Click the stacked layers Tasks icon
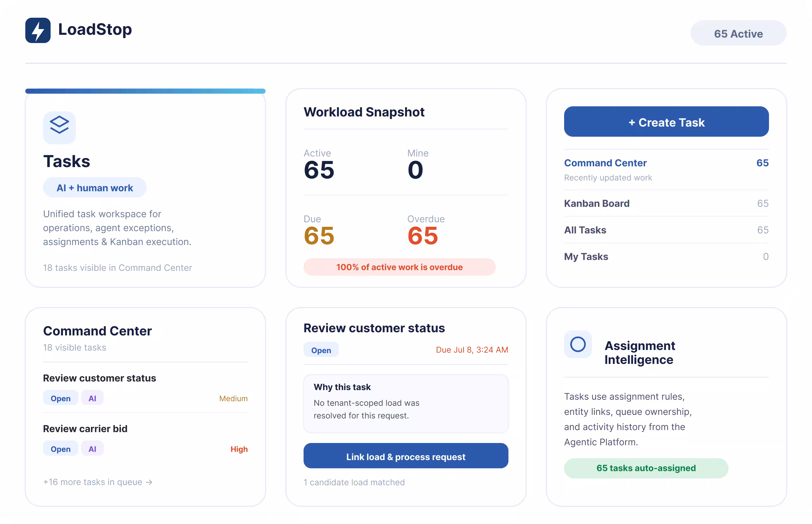The image size is (812, 524). pyautogui.click(x=59, y=128)
